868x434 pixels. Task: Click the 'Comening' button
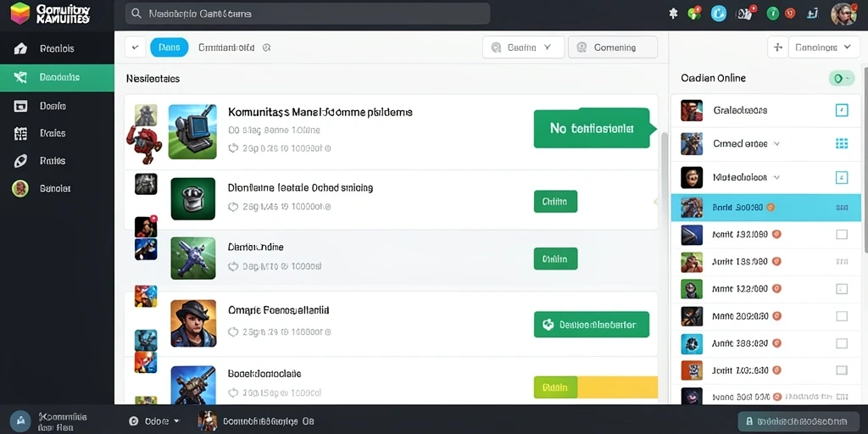[613, 47]
